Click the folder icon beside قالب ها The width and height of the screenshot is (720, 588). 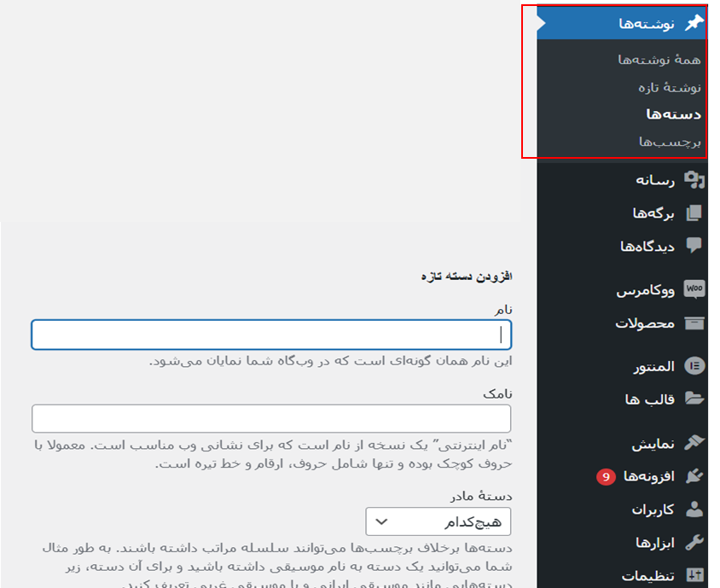pos(694,399)
